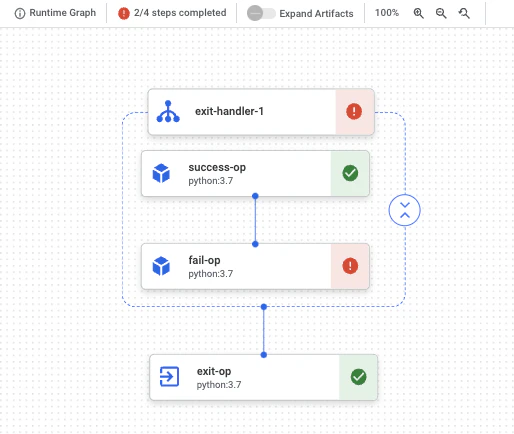This screenshot has height=434, width=514.
Task: Click the Runtime Graph info icon
Action: click(20, 13)
